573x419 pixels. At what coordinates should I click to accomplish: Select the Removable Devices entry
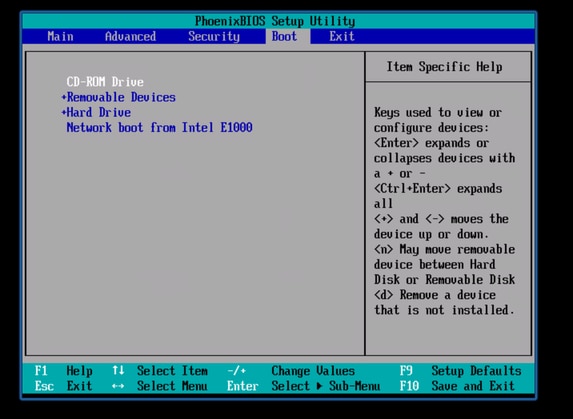click(121, 97)
